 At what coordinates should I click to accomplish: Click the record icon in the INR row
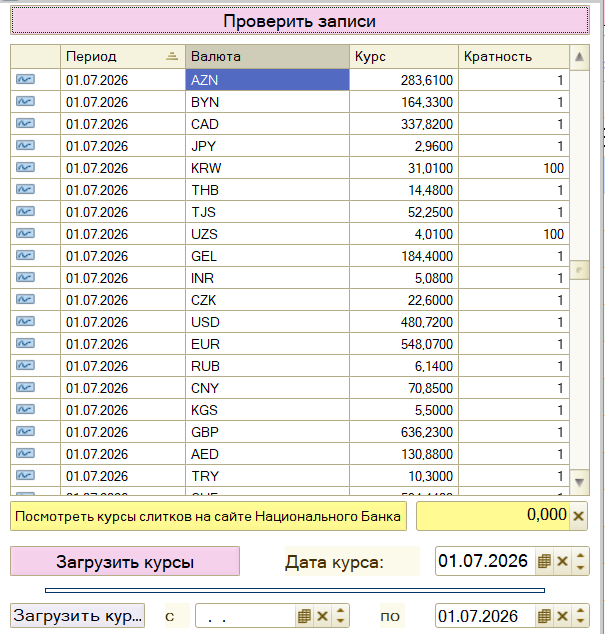(25, 277)
